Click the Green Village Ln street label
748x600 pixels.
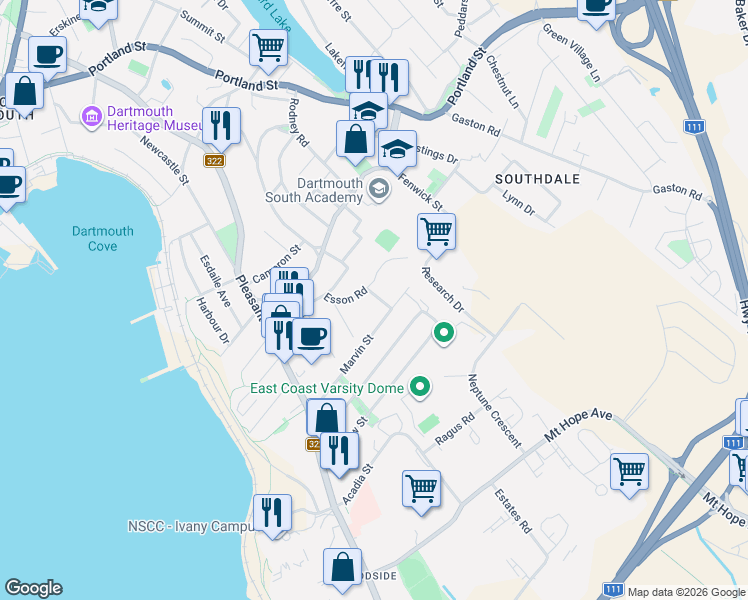coord(571,52)
